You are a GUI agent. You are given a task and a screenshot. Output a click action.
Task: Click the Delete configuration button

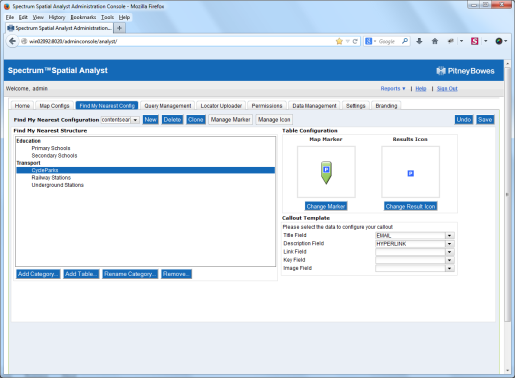pyautogui.click(x=172, y=120)
